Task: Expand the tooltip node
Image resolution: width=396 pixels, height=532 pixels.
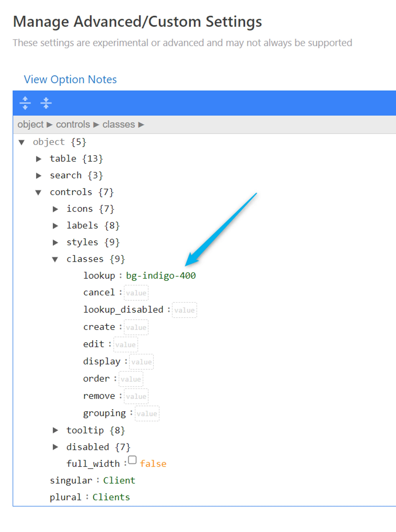Action: [x=55, y=430]
